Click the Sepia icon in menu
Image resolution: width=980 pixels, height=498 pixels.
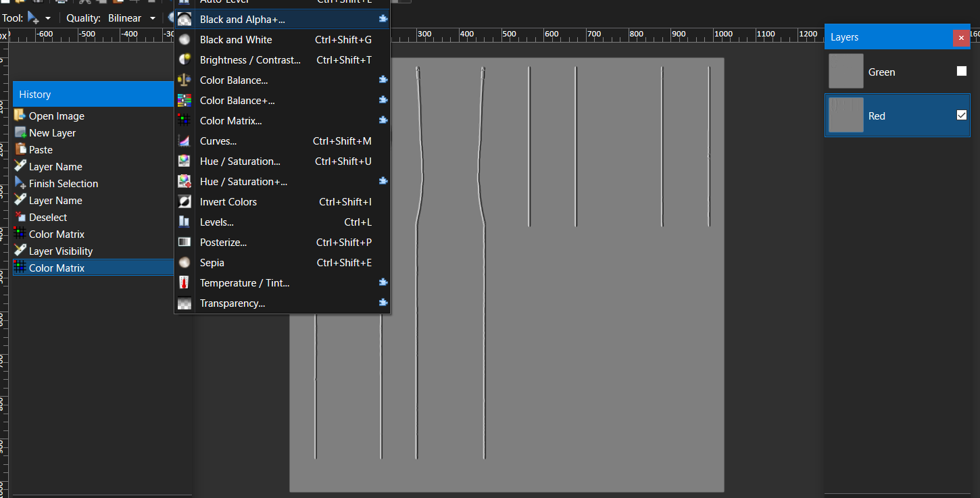point(184,263)
